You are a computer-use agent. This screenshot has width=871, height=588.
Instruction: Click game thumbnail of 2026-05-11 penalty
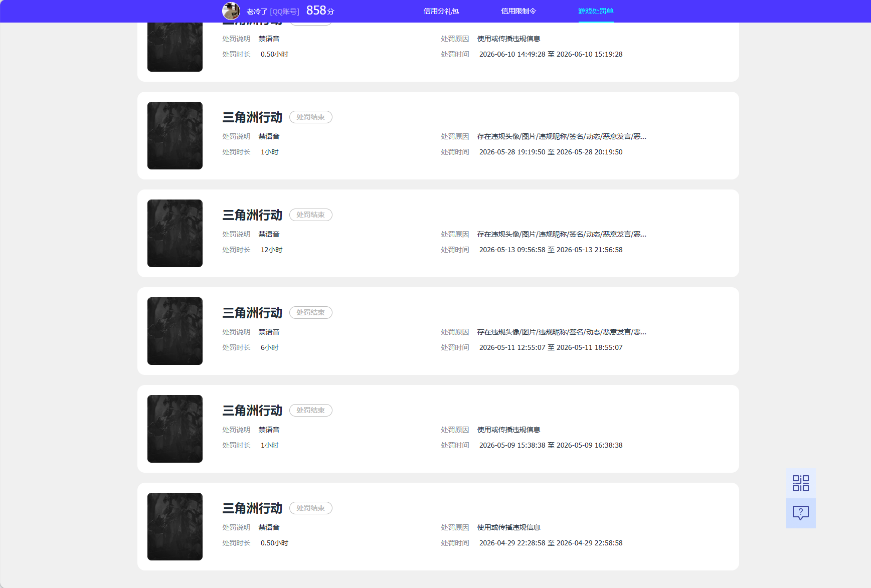click(x=175, y=331)
